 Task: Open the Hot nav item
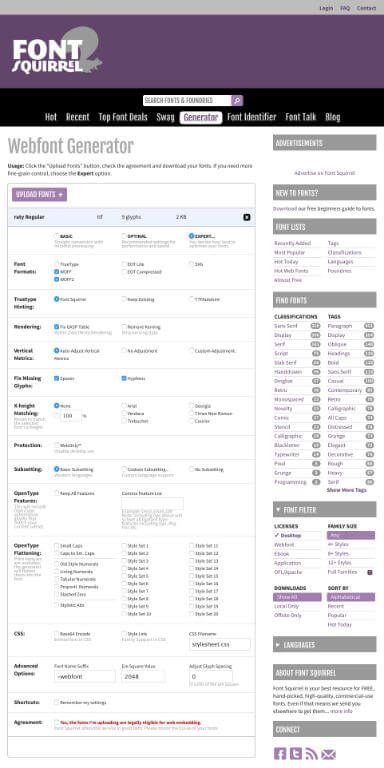point(51,117)
